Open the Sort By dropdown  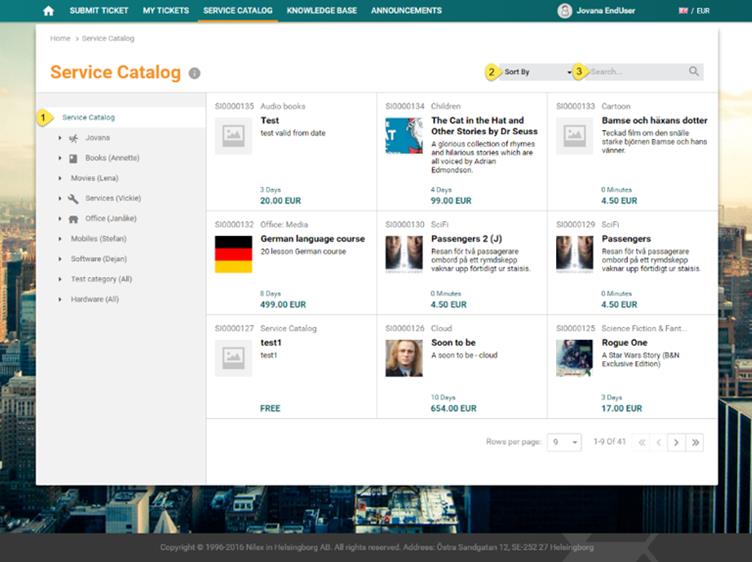[x=535, y=72]
